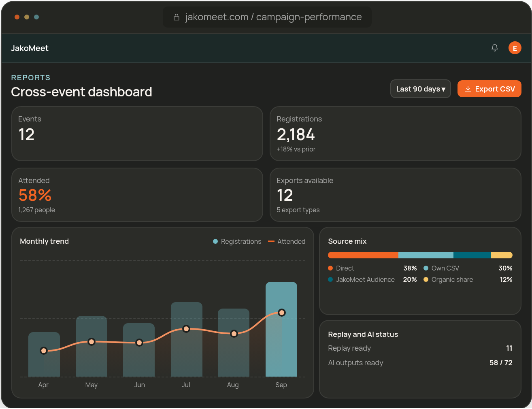
Task: Click the orange Direct segment of source bar
Action: click(363, 255)
